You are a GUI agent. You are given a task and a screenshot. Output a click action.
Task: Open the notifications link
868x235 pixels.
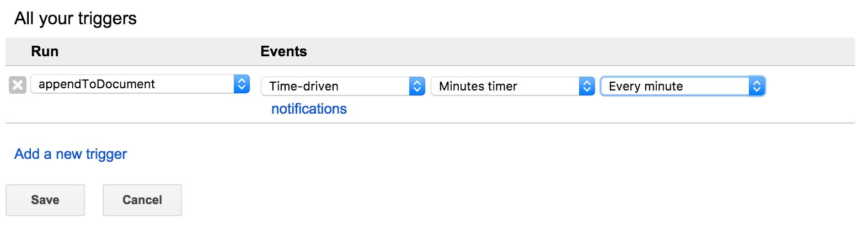(x=309, y=109)
